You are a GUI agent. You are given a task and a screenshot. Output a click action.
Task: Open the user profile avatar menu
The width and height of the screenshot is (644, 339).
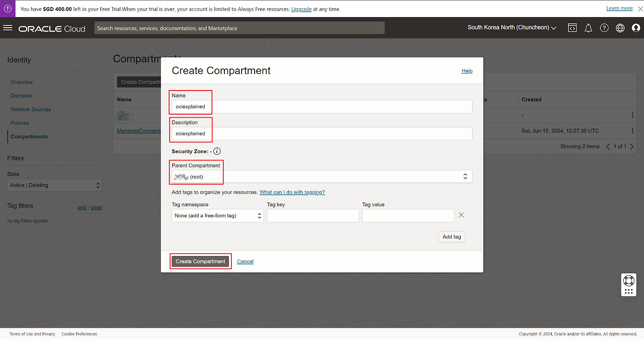point(636,28)
